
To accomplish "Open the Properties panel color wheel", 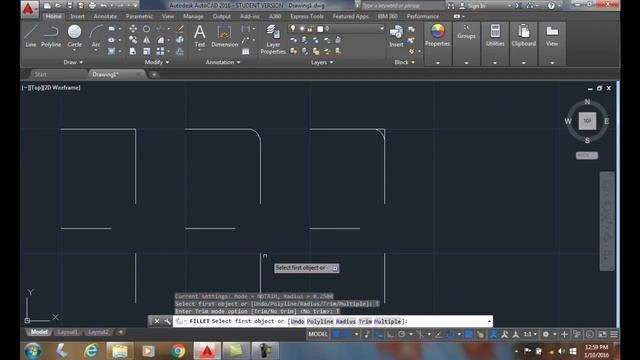I will coord(438,31).
